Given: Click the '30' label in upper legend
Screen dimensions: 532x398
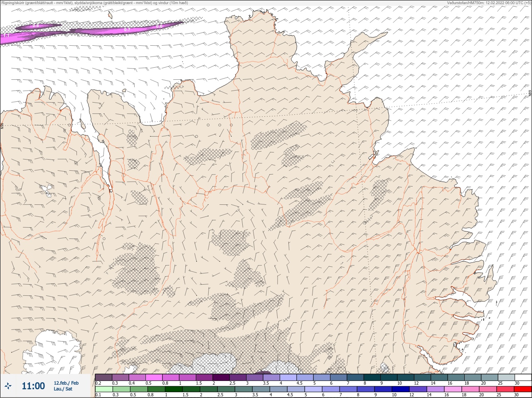Looking at the screenshot, I should point(517,383).
